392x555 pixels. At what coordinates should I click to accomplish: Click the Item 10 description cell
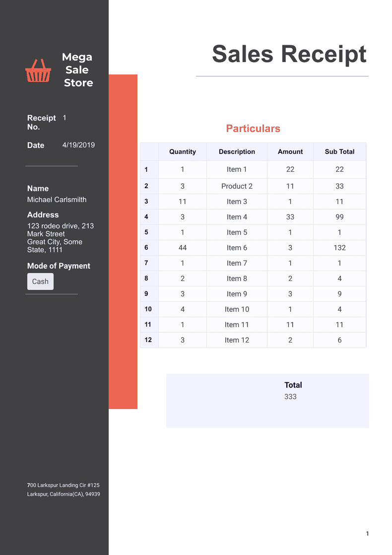click(237, 309)
